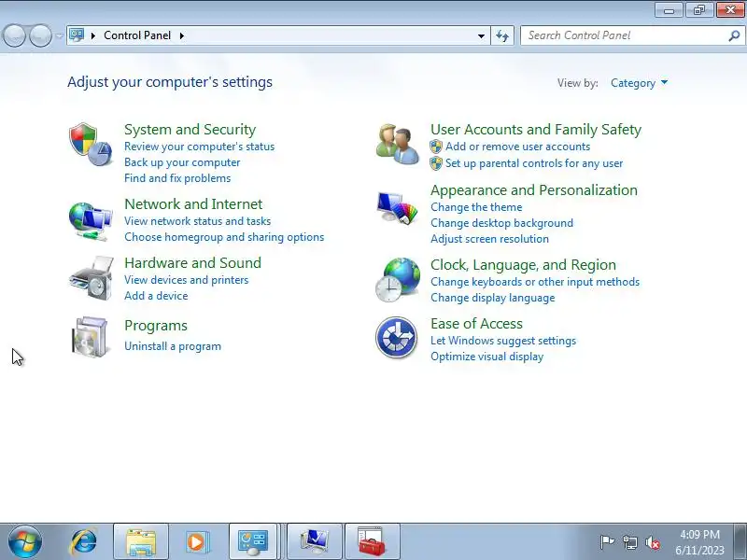Click Change desktop background link
747x560 pixels.
pyautogui.click(x=501, y=223)
